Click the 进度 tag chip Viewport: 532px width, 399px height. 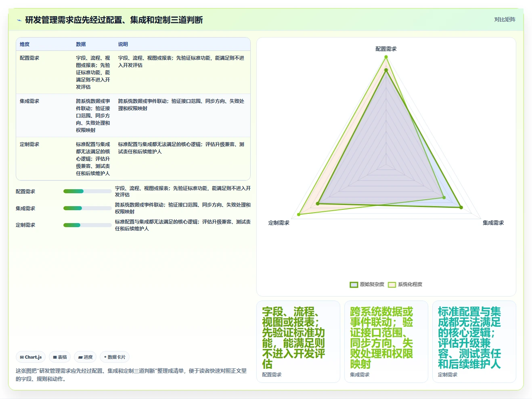click(85, 357)
